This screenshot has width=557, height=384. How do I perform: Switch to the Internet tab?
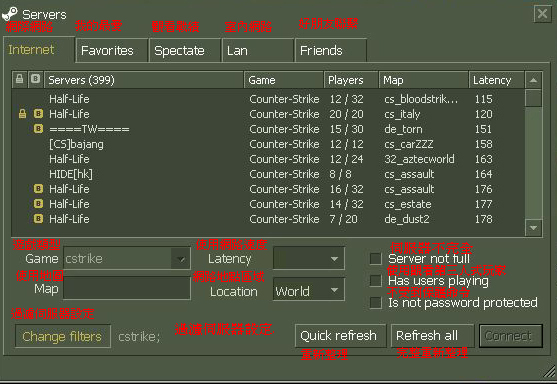click(39, 49)
